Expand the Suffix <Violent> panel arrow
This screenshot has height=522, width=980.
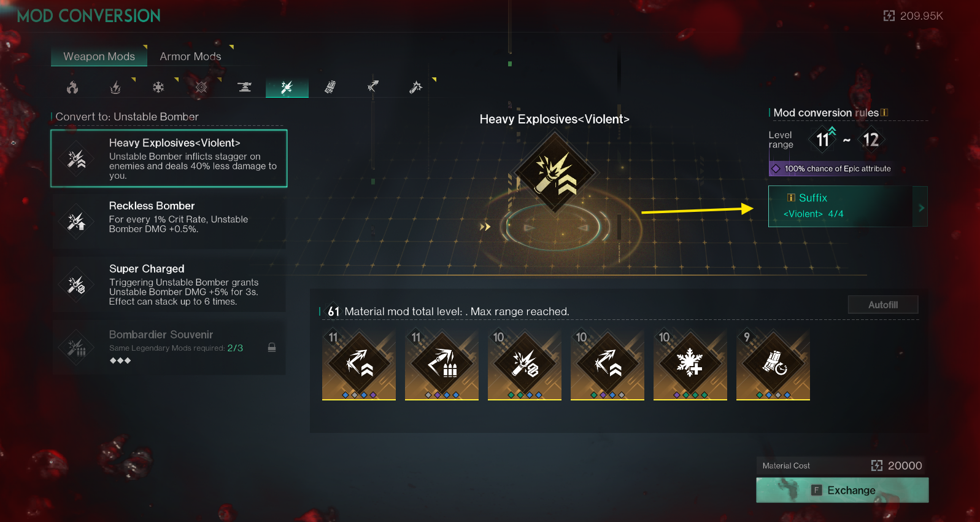click(x=920, y=208)
